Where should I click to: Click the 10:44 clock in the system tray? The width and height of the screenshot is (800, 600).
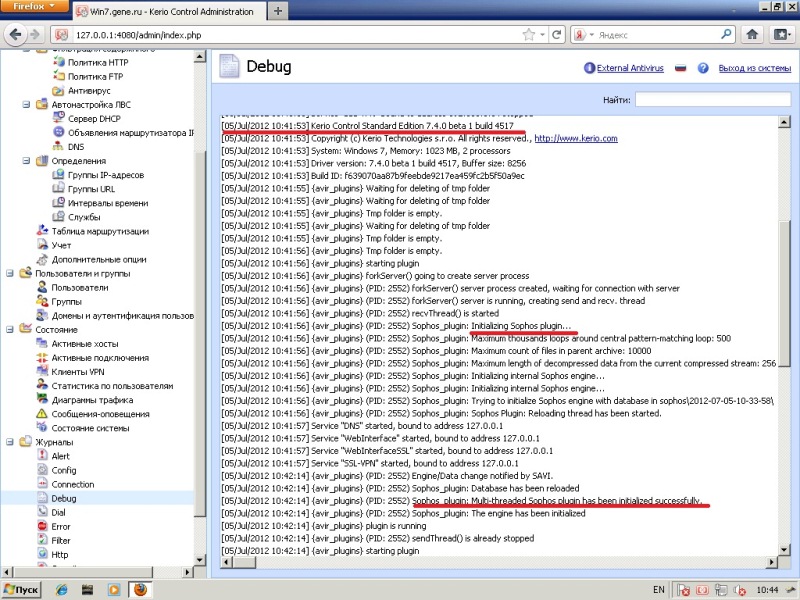click(x=767, y=590)
